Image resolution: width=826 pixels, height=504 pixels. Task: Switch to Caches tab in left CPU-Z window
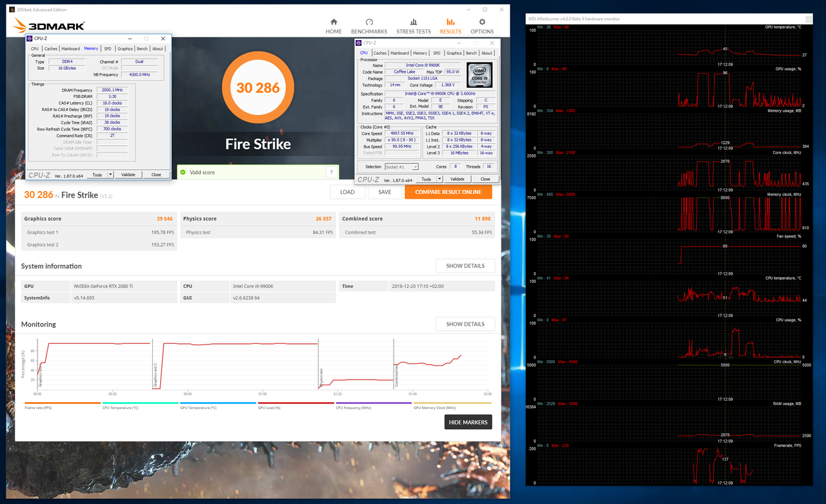51,48
